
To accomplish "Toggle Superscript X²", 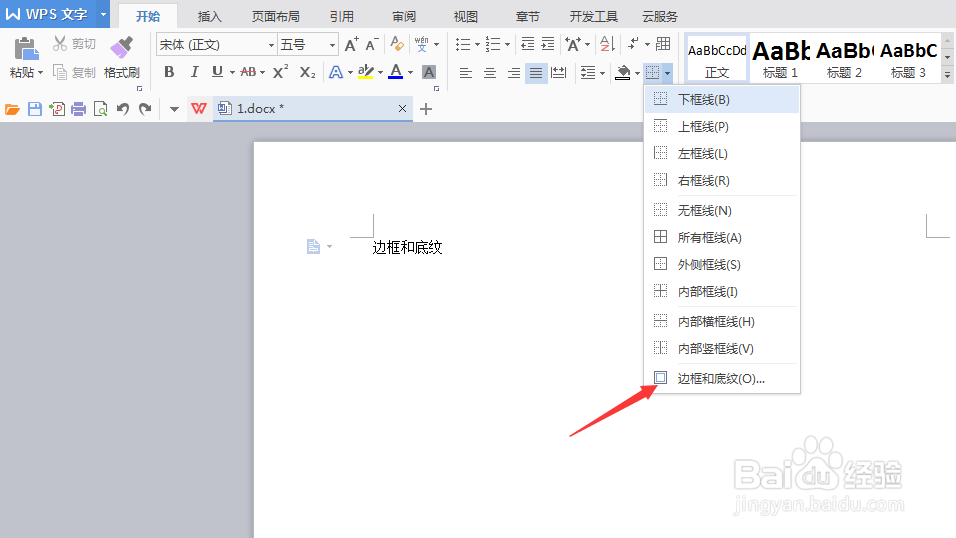I will click(280, 72).
